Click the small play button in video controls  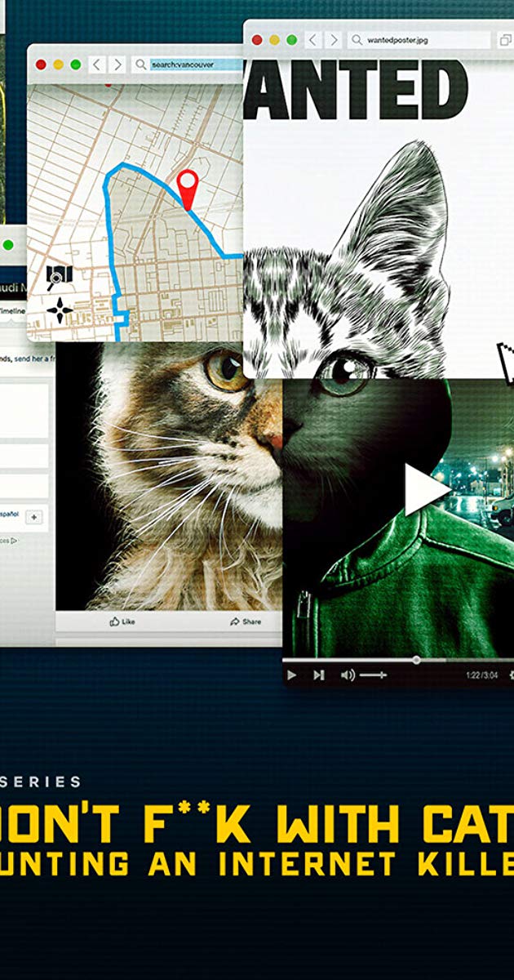[292, 675]
